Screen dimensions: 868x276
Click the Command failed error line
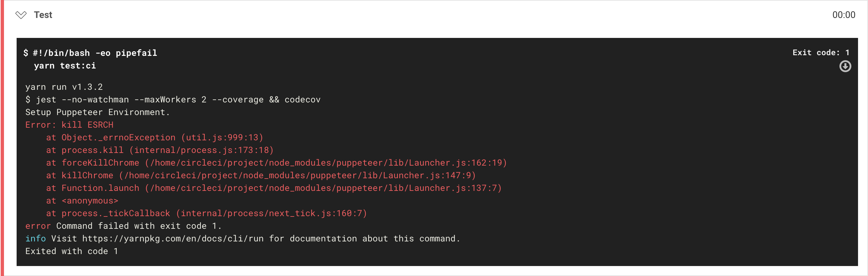pos(124,226)
